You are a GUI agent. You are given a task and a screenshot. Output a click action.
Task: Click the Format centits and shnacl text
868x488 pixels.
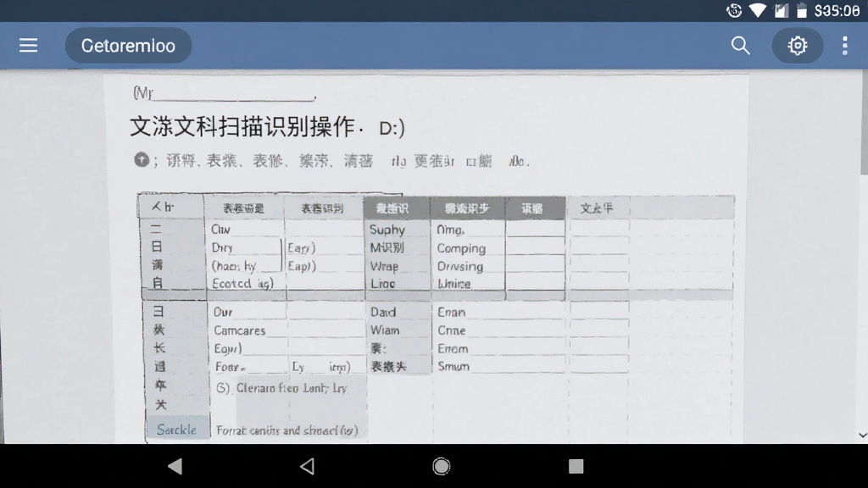click(x=287, y=430)
